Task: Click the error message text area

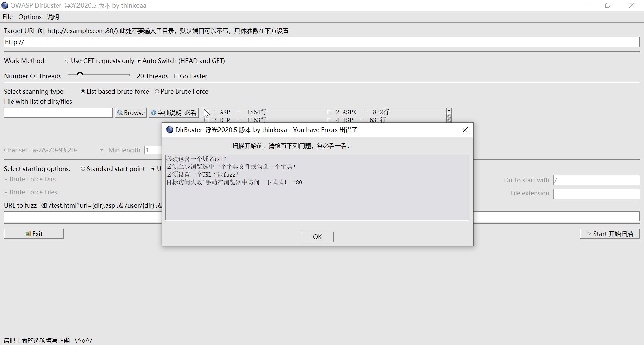Action: (317, 188)
